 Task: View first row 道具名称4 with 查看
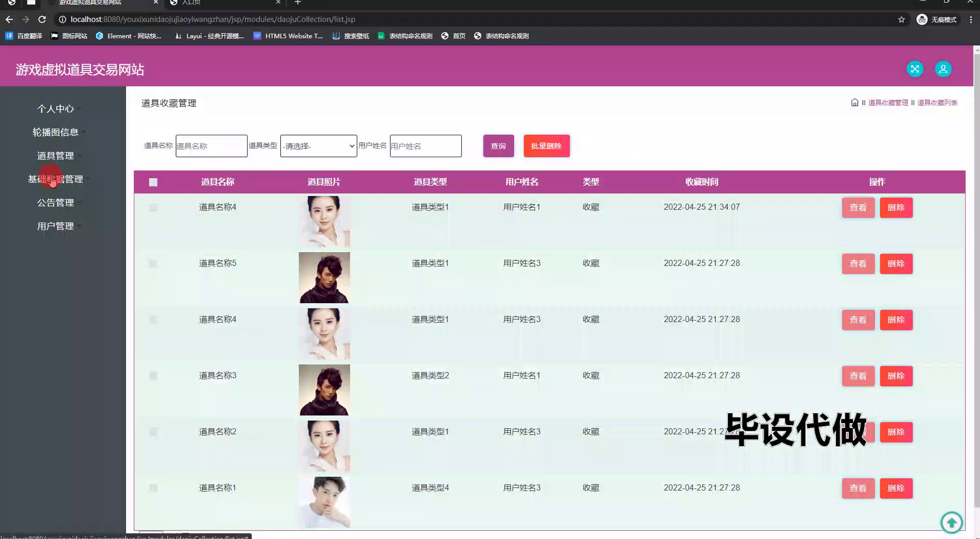tap(858, 208)
